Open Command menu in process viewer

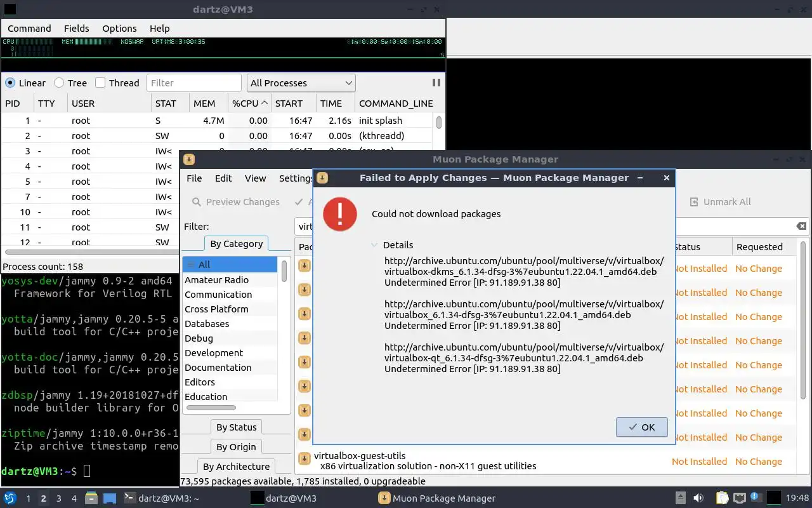[29, 29]
